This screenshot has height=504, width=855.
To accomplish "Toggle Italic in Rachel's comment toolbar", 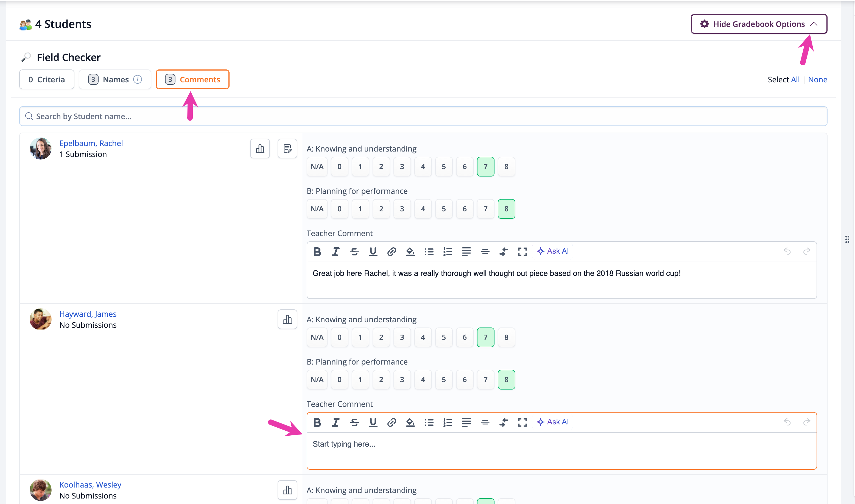I will coord(336,252).
